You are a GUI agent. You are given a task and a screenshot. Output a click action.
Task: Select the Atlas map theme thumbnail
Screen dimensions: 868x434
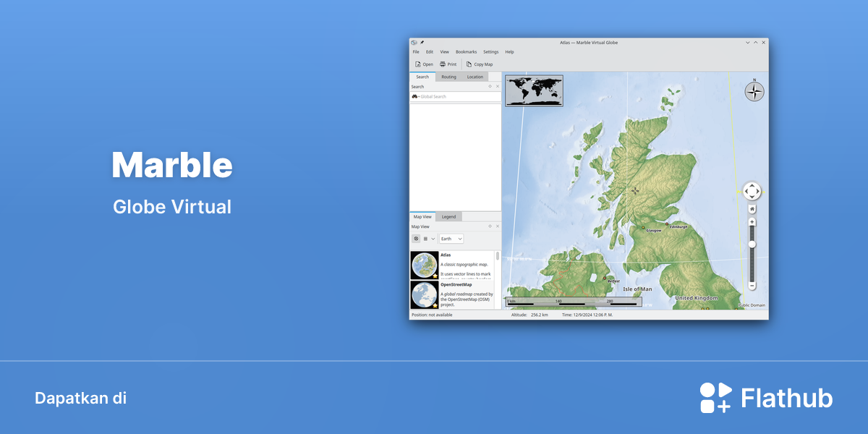click(x=425, y=265)
